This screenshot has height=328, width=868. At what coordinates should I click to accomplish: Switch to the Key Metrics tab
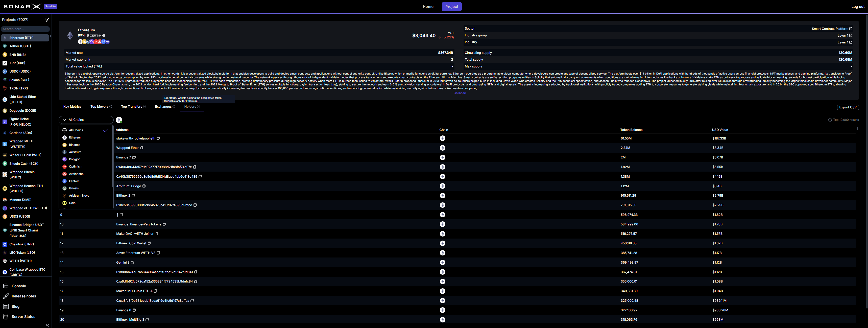coord(72,107)
